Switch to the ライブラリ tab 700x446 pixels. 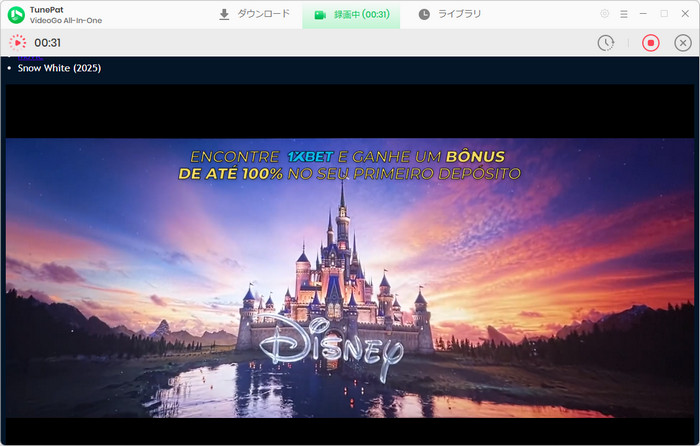[x=450, y=14]
